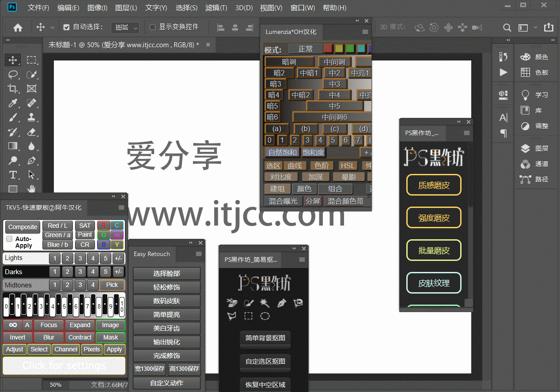Open the 选择(S) menu

(x=186, y=8)
